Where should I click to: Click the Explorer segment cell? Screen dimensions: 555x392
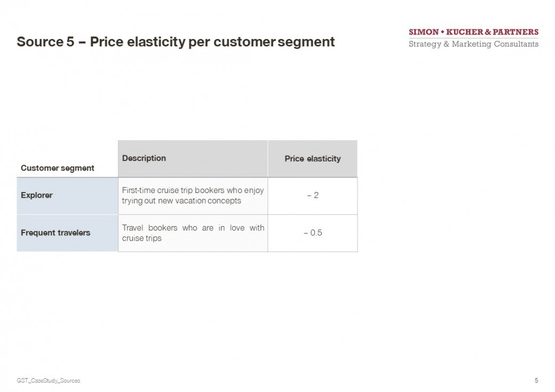pyautogui.click(x=67, y=196)
